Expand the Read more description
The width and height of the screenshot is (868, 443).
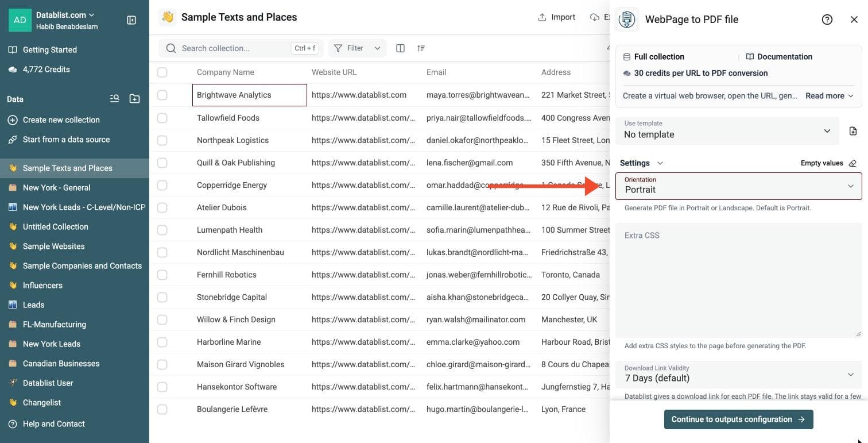pos(830,96)
